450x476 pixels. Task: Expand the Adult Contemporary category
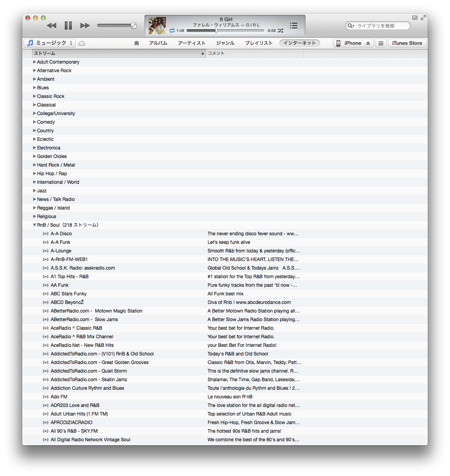tap(35, 62)
